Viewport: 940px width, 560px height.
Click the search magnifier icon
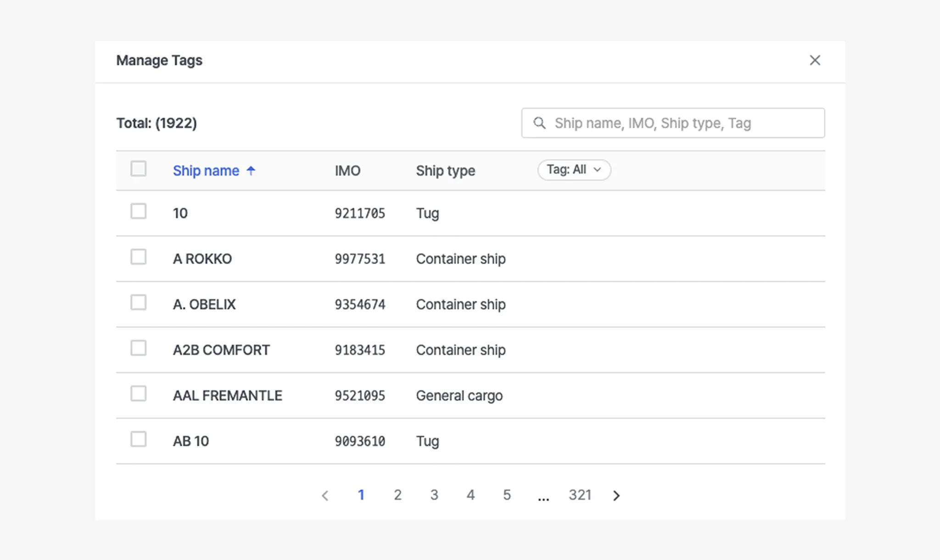point(540,123)
